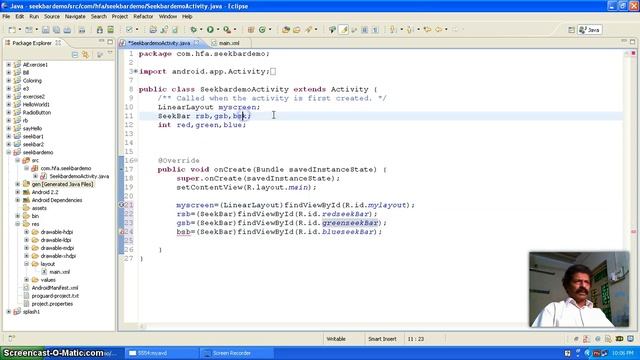This screenshot has height=360, width=640.
Task: Click the External Tools run icon
Action: click(227, 30)
